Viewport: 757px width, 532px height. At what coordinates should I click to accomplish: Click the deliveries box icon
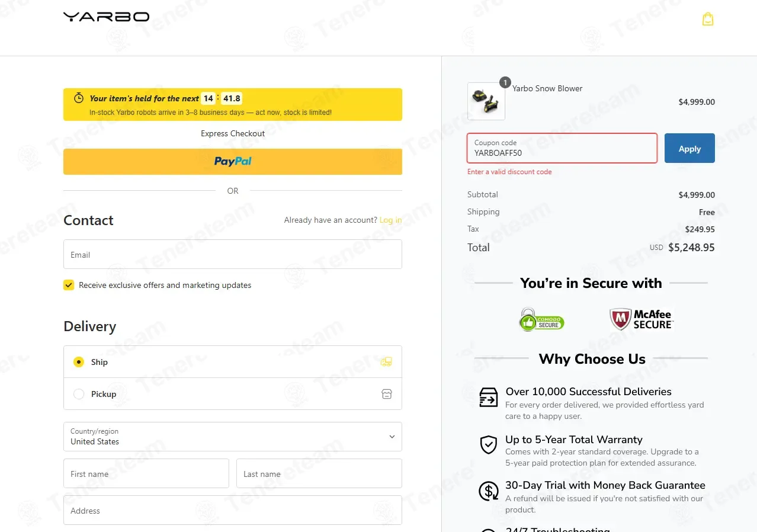pos(489,397)
